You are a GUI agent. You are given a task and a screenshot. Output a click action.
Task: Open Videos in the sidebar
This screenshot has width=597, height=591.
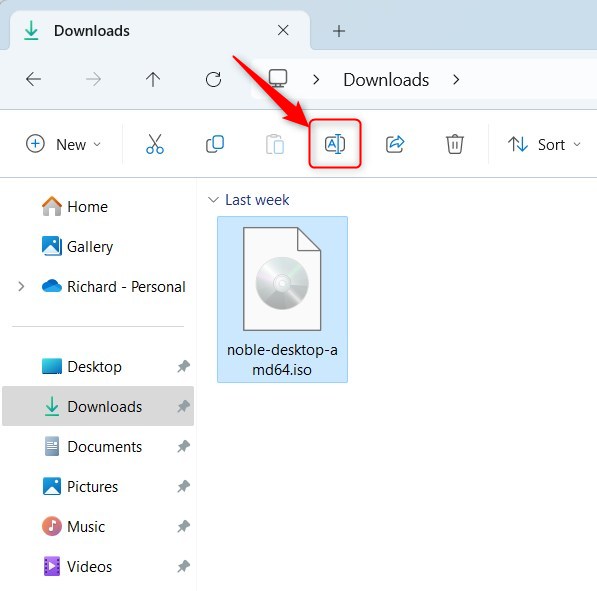(77, 566)
